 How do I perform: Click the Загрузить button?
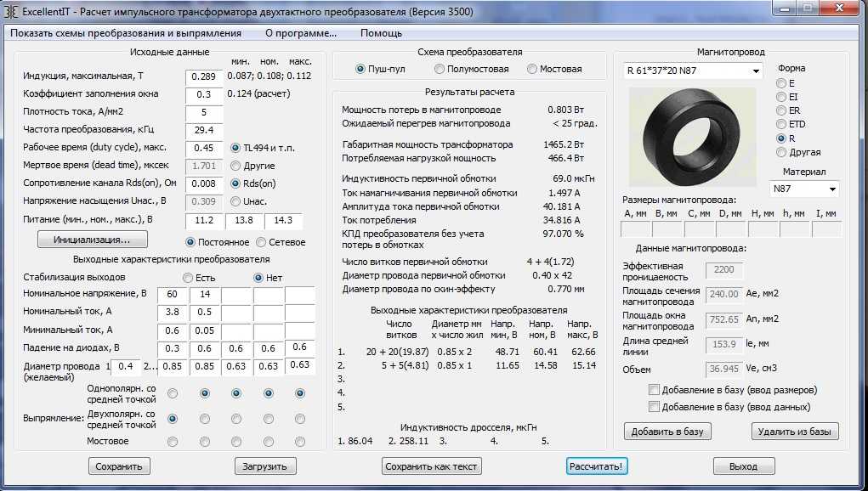(x=265, y=466)
